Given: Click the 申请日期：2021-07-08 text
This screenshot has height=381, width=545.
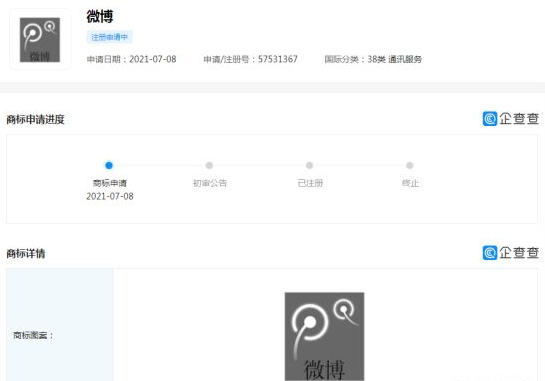Looking at the screenshot, I should coord(131,59).
